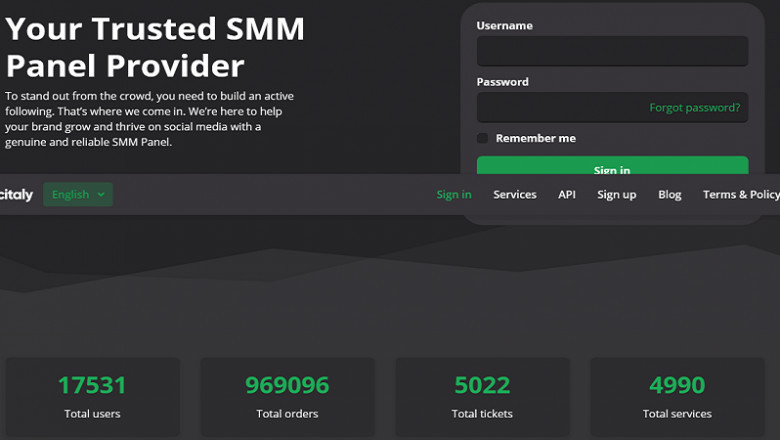Enable the Remember me checkbox
The image size is (780, 440).
pos(483,138)
